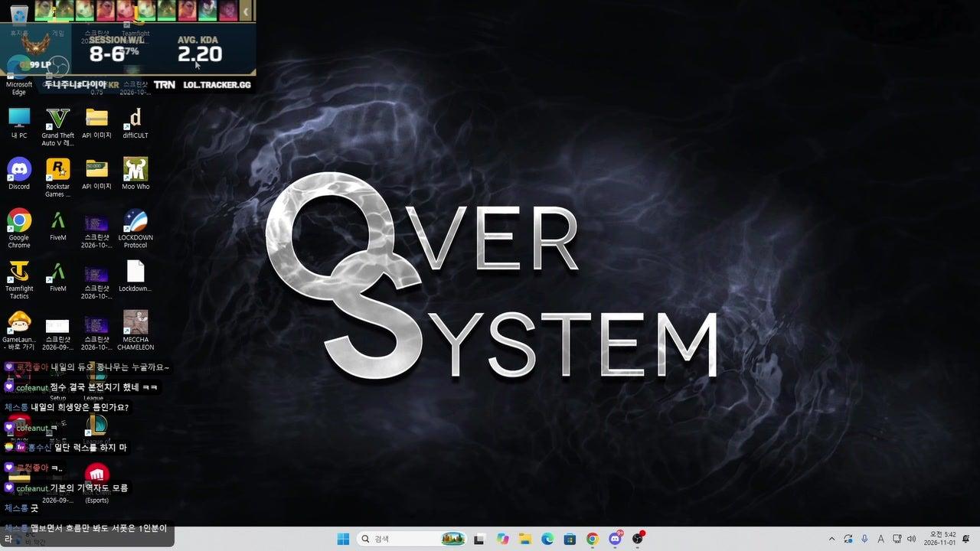Select the Rockstar Games launcher icon

click(58, 178)
